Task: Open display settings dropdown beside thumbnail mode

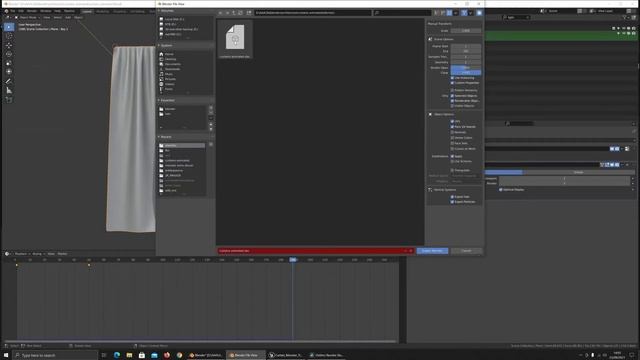Action: coord(456,13)
